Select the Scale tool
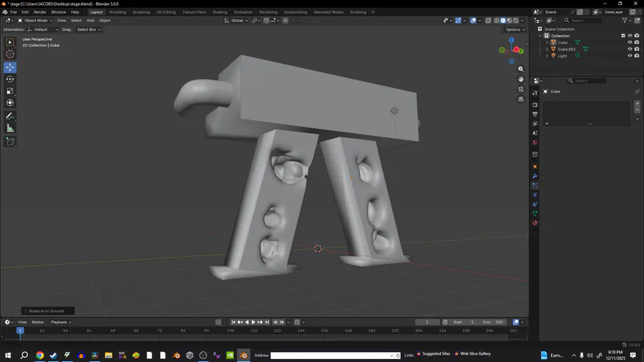The height and width of the screenshot is (362, 644). (10, 91)
